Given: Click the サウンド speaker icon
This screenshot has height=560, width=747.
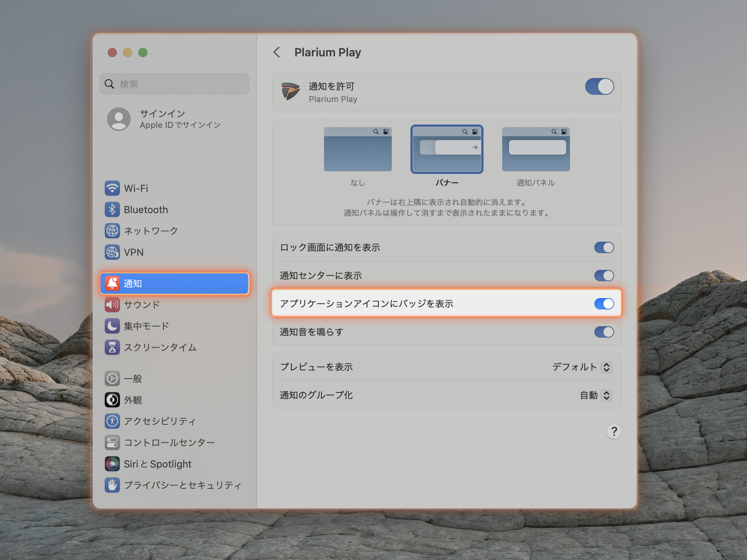Looking at the screenshot, I should pos(112,305).
